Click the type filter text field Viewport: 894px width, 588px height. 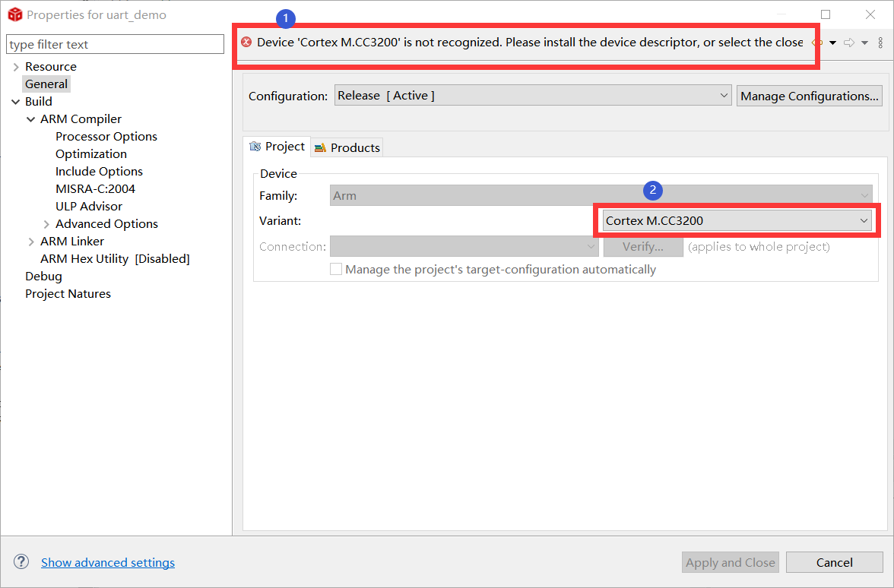(x=114, y=44)
